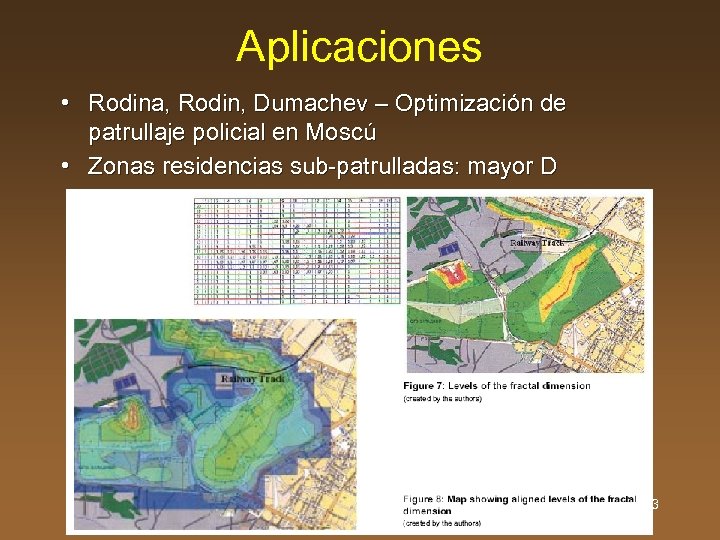Screen dimensions: 720x540
Task: Open the blue-shaded aligned levels map
Action: point(215,424)
